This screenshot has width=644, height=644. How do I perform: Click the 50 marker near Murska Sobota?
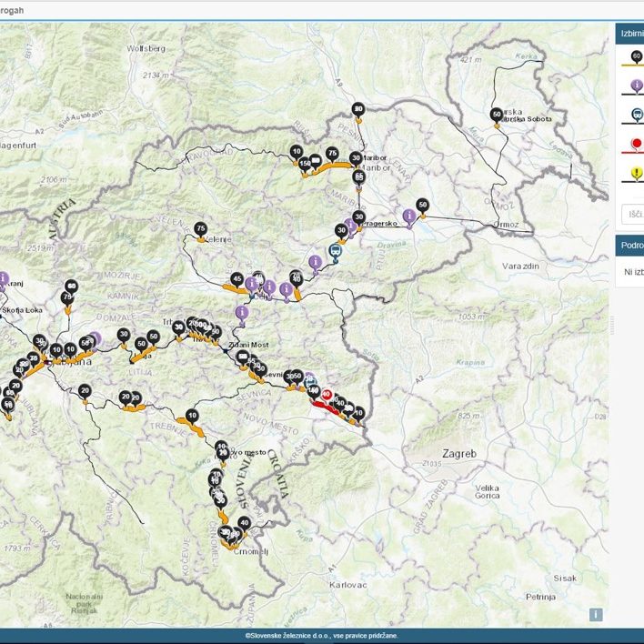point(497,115)
